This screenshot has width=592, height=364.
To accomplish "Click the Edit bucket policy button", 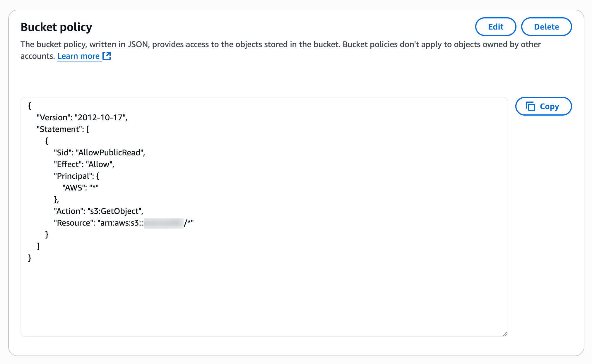I will coord(495,27).
